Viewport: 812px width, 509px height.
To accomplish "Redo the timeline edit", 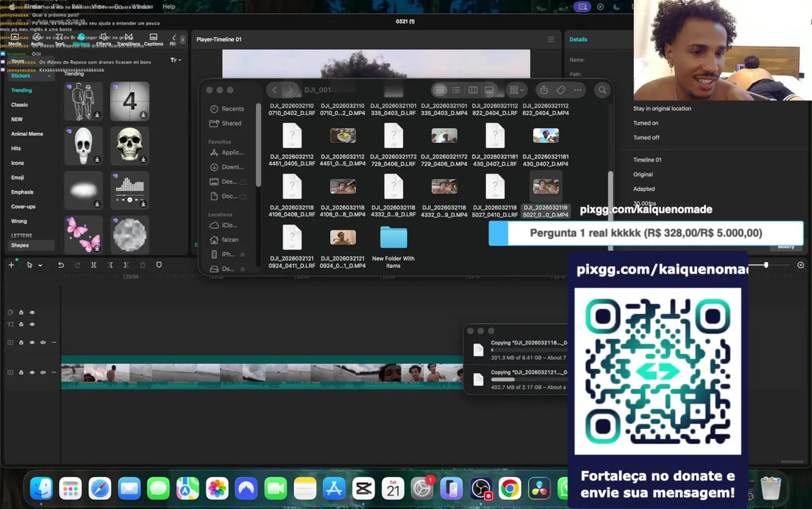I will tap(77, 264).
